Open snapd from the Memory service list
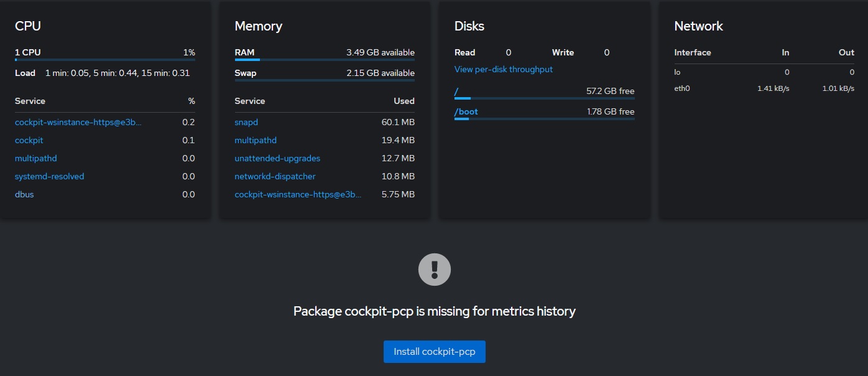Viewport: 868px width, 376px height. click(x=246, y=122)
